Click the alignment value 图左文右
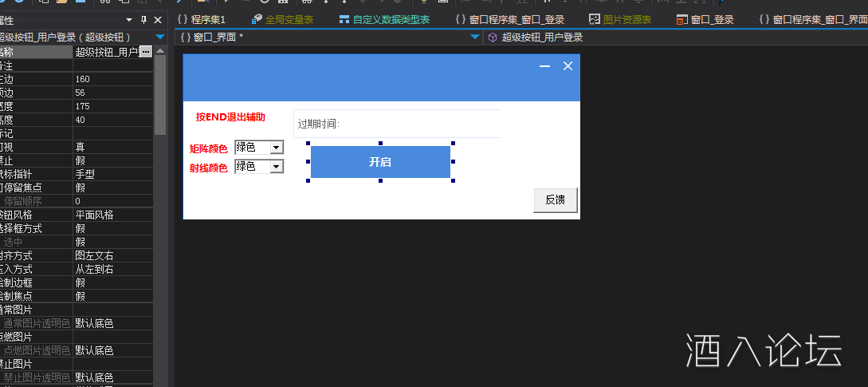This screenshot has height=387, width=868. click(113, 255)
